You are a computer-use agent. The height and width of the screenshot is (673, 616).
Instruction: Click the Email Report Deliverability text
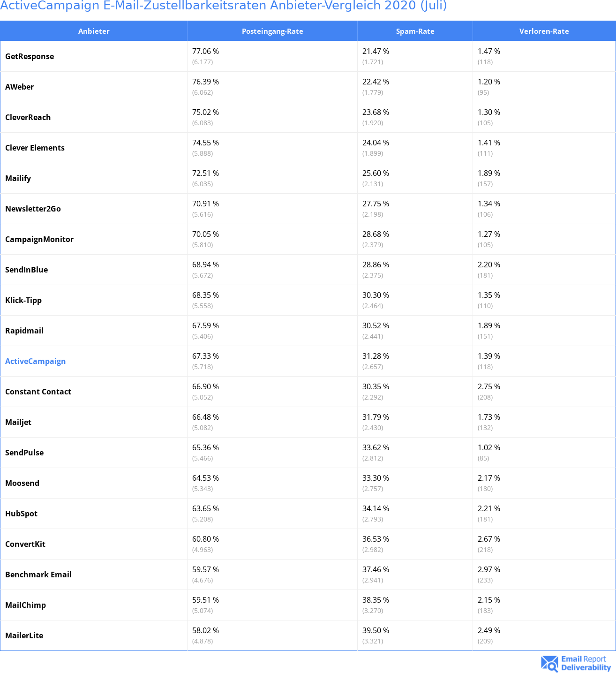[x=586, y=663]
